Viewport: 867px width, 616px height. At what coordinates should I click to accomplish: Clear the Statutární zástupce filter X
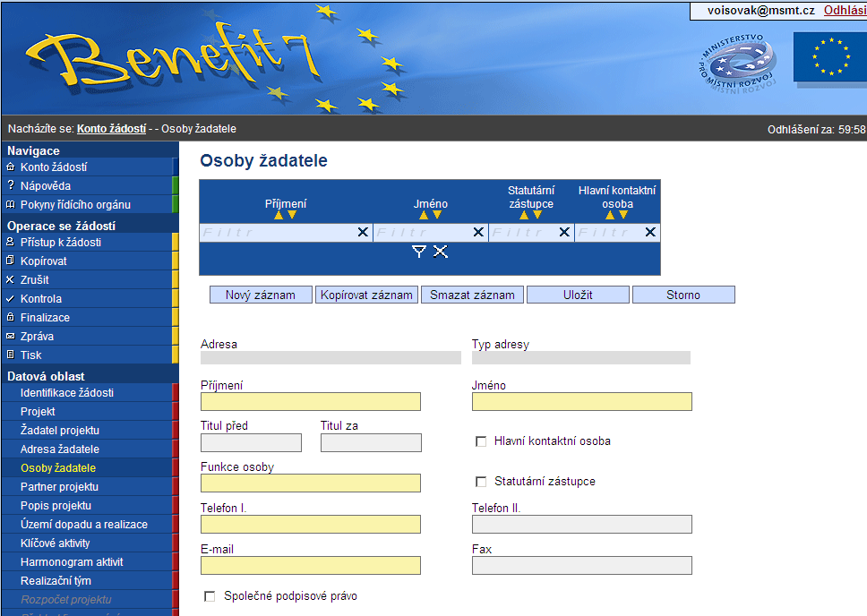[x=564, y=232]
